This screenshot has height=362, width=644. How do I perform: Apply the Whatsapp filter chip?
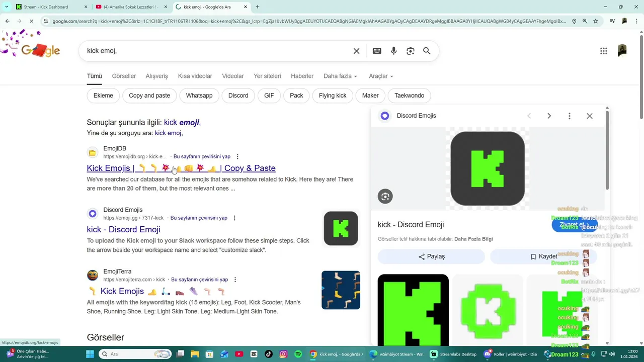tap(199, 96)
